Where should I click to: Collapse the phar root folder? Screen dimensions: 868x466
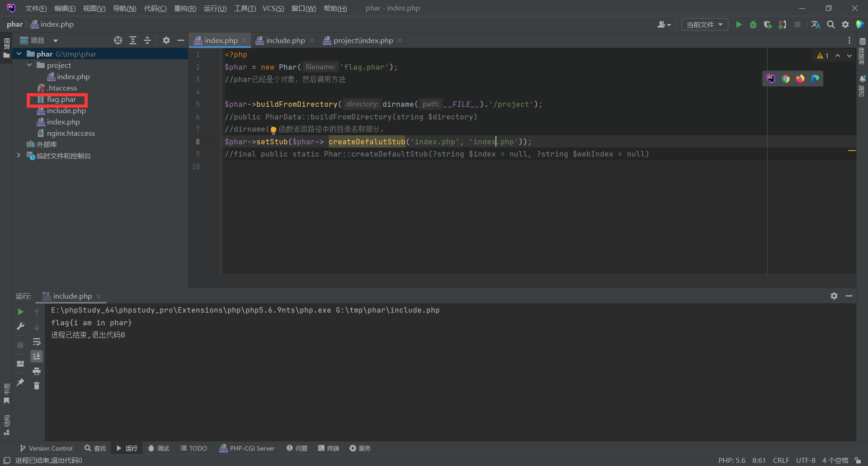(x=19, y=54)
